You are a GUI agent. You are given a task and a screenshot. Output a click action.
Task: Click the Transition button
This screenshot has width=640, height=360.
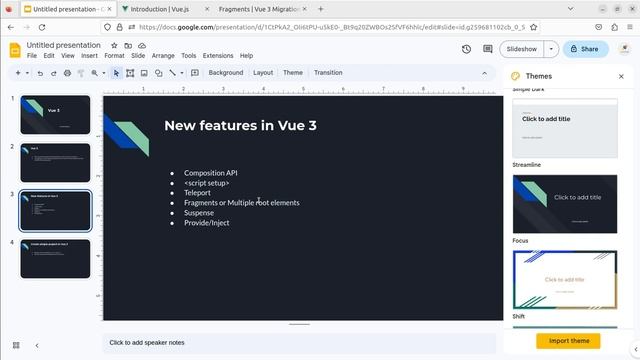click(x=328, y=73)
